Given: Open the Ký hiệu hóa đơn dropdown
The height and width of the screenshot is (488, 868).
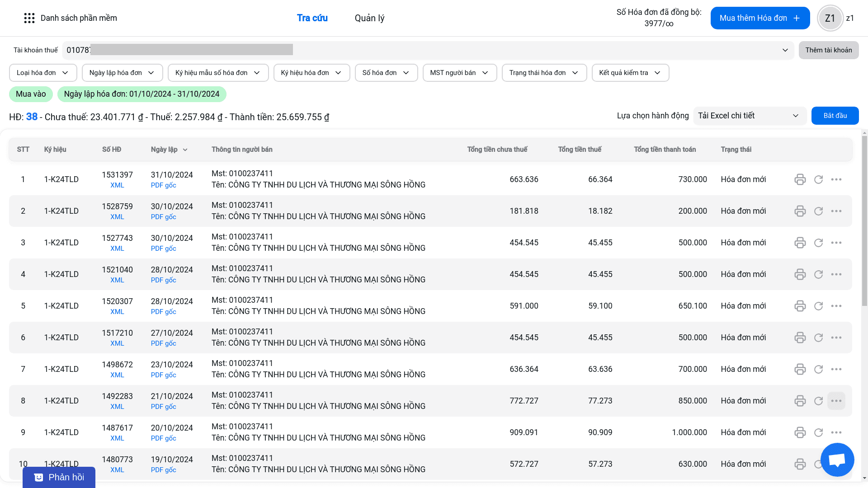Looking at the screenshot, I should click(311, 73).
